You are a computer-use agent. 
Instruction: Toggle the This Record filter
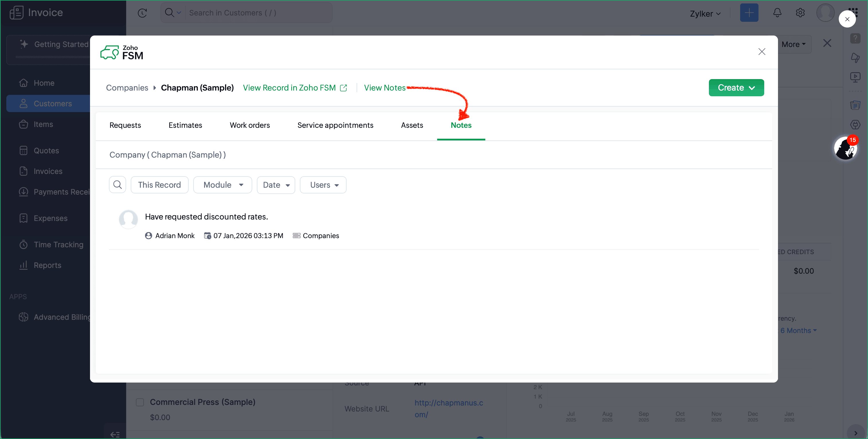[x=159, y=185]
